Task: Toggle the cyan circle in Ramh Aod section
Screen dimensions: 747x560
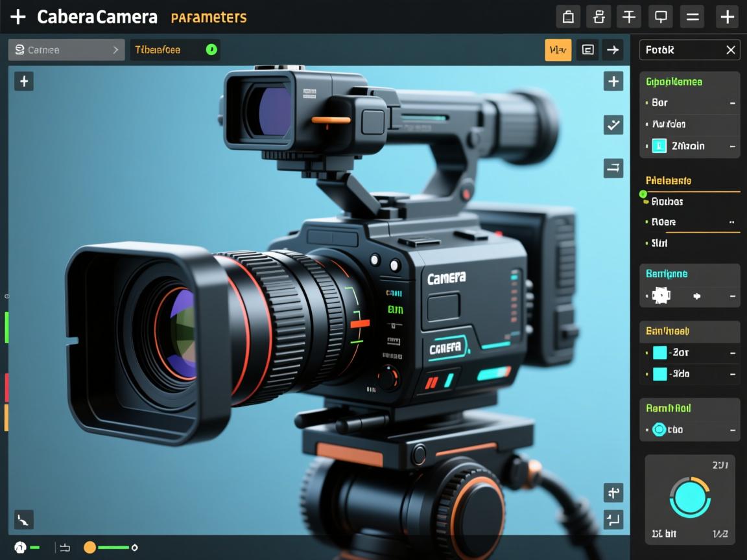Action: (659, 429)
